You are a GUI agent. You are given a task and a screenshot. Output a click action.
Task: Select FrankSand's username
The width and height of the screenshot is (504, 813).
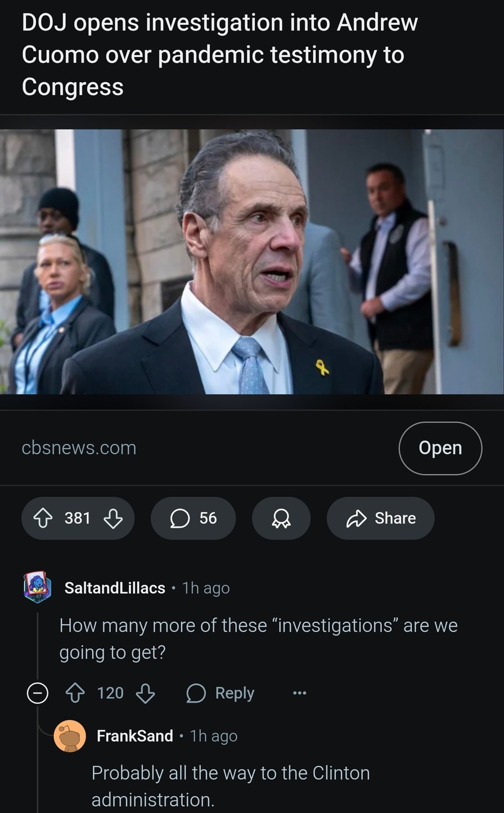pos(134,735)
